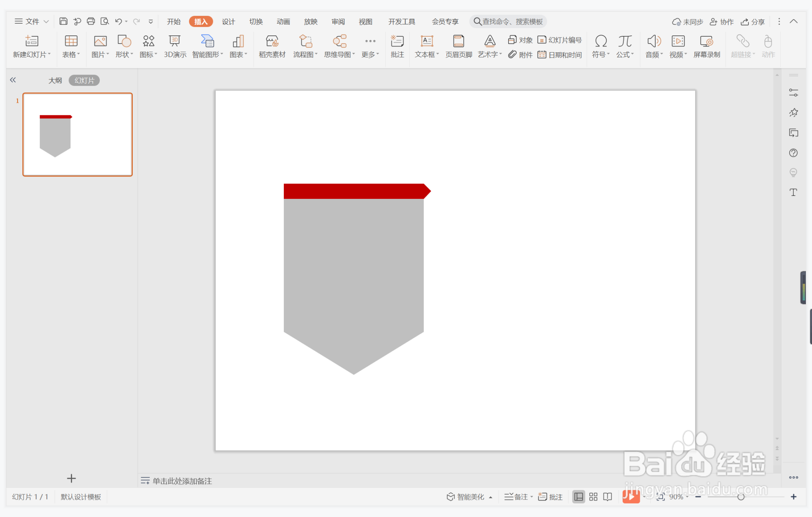Open the Shapes gallery
Viewport: 812px width, 517px height.
pyautogui.click(x=124, y=46)
